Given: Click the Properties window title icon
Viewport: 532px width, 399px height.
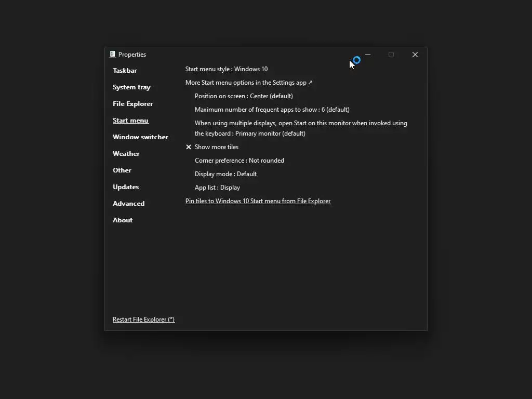Looking at the screenshot, I should [112, 54].
